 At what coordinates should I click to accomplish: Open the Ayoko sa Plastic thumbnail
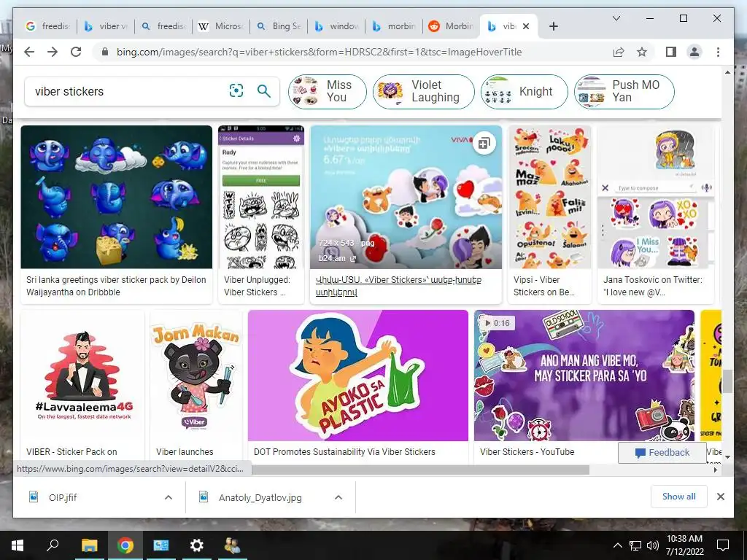click(357, 376)
